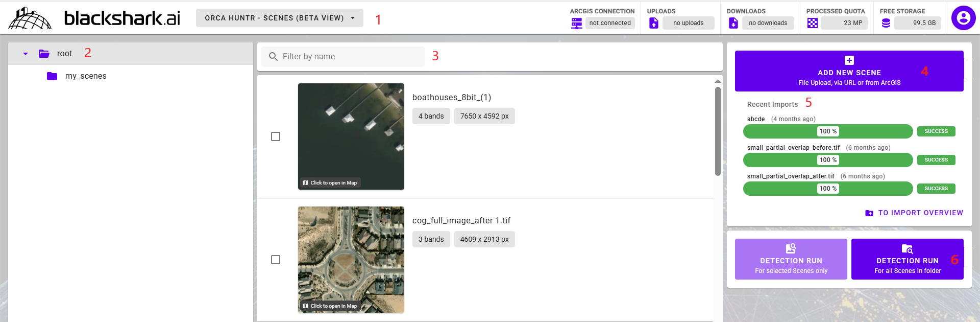The width and height of the screenshot is (980, 322).
Task: Open the ORCA HUNTR Scenes view dropdown
Action: pos(279,18)
